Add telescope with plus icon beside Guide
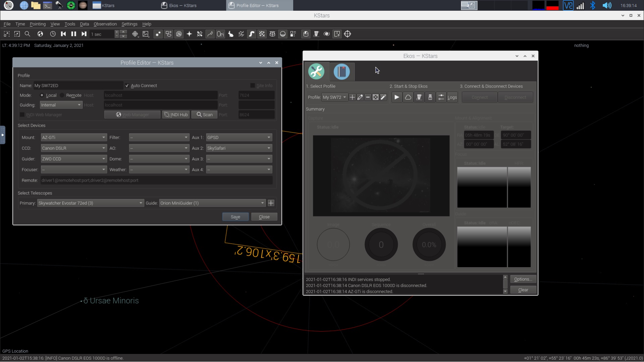This screenshot has width=644, height=362. (271, 203)
